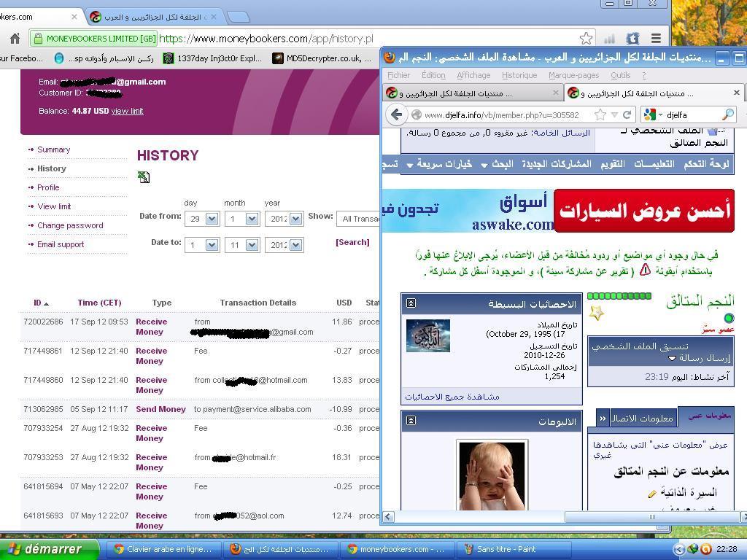Screen dimensions: 747x560
Task: Switch to Clavier arabe en ligne taskbar item
Action: (x=164, y=549)
